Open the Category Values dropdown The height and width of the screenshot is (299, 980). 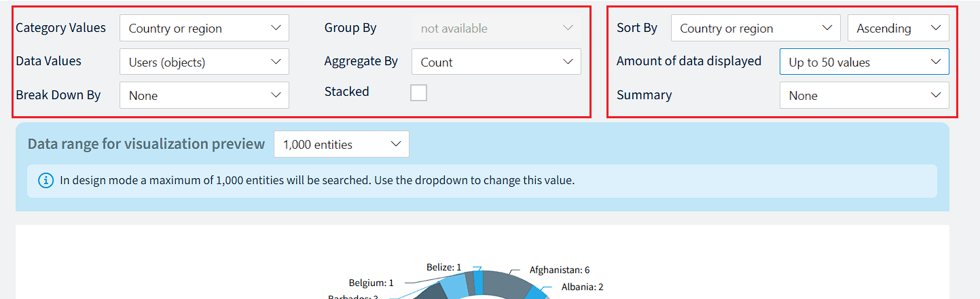[204, 28]
